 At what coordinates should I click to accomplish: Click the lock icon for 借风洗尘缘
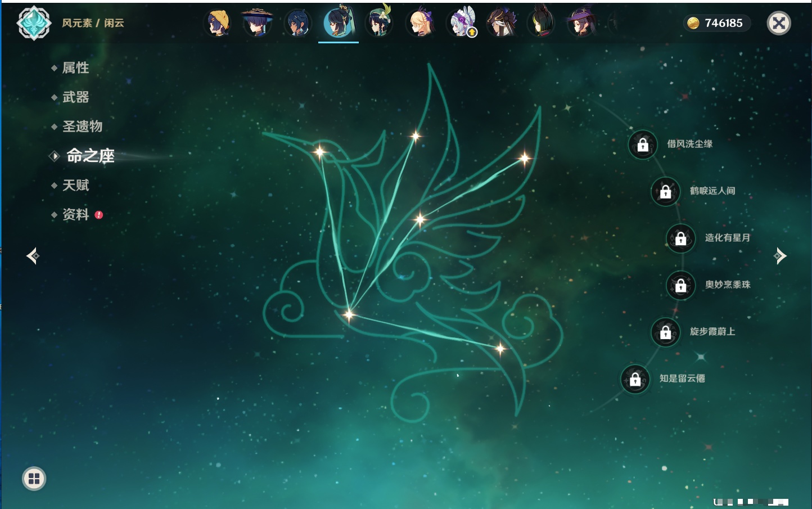click(x=643, y=145)
